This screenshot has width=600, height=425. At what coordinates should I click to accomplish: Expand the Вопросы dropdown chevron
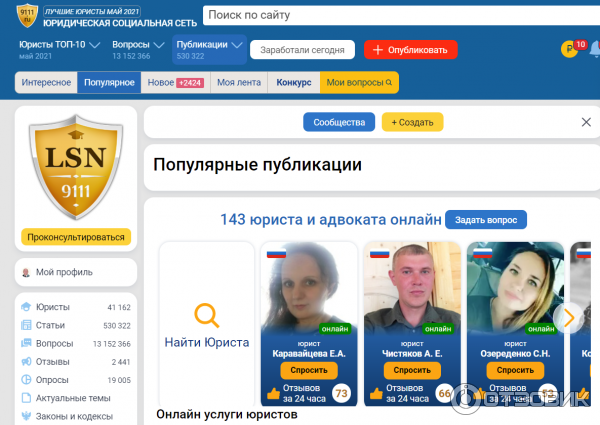159,45
